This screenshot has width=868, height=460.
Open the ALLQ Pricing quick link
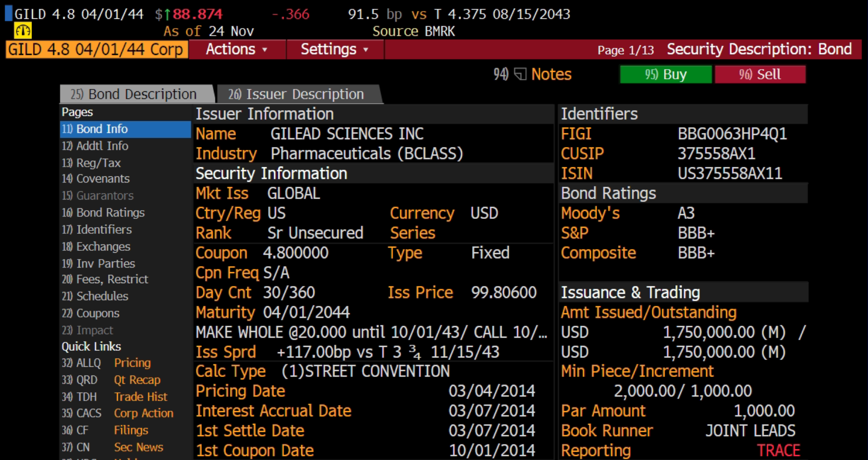pos(106,363)
